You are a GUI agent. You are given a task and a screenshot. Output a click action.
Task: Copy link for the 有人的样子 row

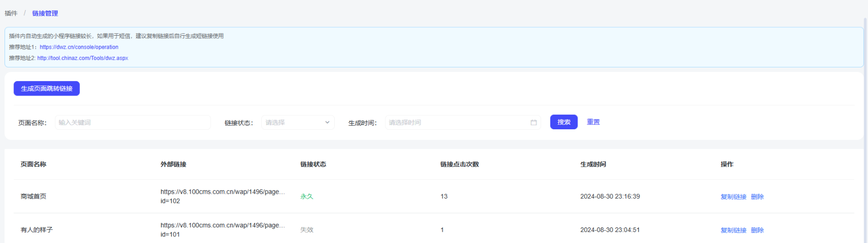click(733, 230)
